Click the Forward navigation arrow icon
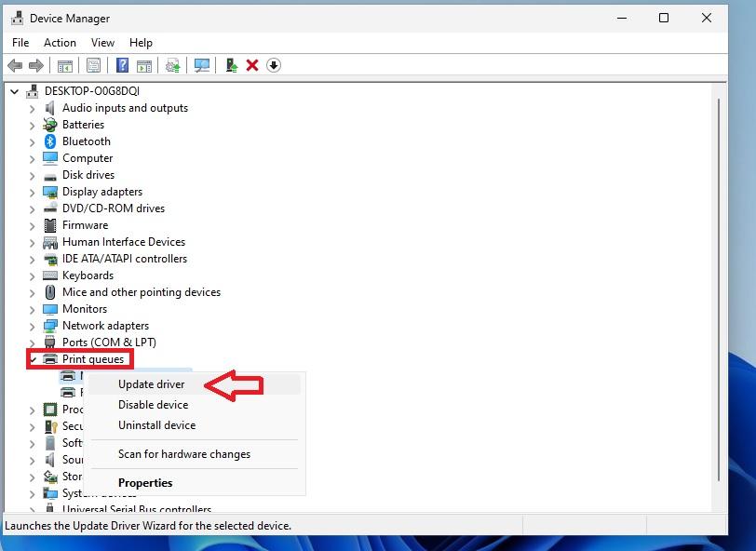This screenshot has width=756, height=551. click(x=36, y=65)
